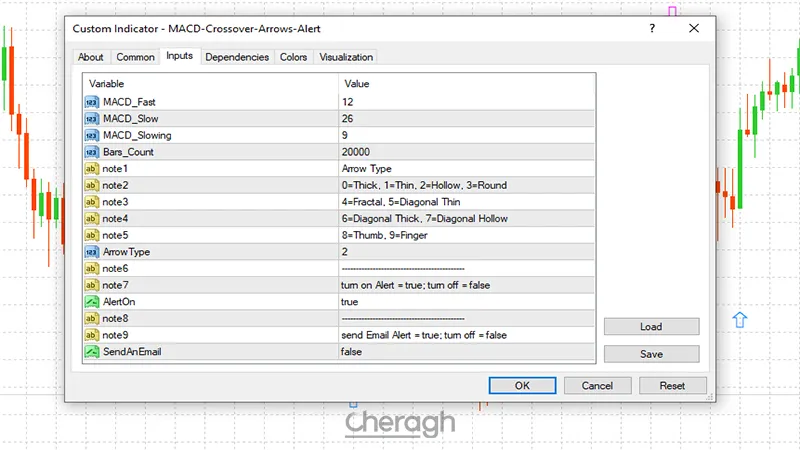This screenshot has width=800, height=450.
Task: Open the Dependencies tab
Action: pyautogui.click(x=236, y=57)
